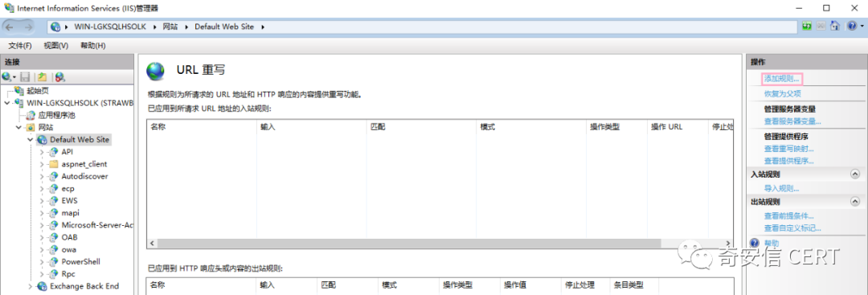
Task: Sort inbound rules by 模式 column header
Action: [x=531, y=127]
